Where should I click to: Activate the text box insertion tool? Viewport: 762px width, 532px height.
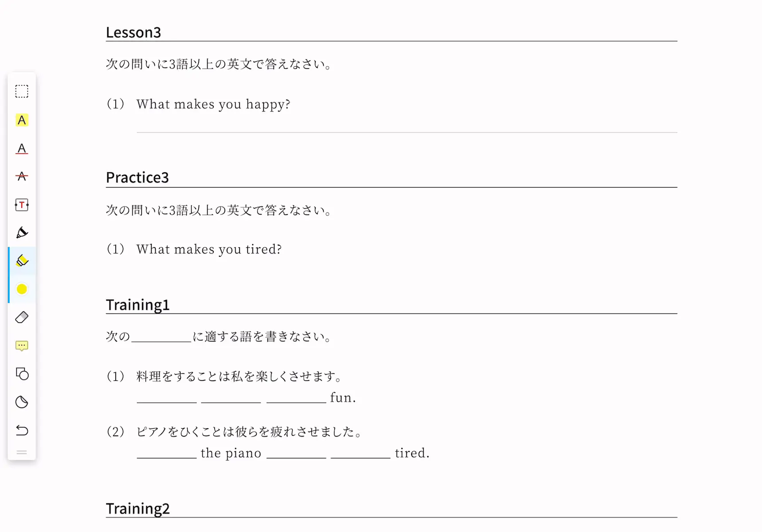pyautogui.click(x=22, y=205)
